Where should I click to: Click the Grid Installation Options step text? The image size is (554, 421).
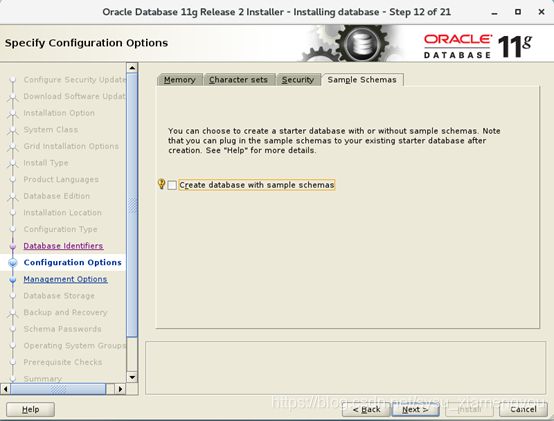71,146
